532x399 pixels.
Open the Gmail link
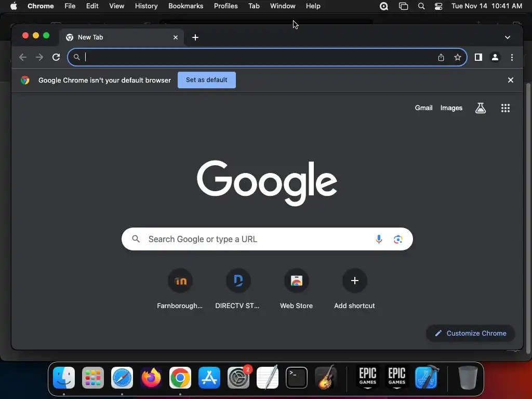click(423, 108)
